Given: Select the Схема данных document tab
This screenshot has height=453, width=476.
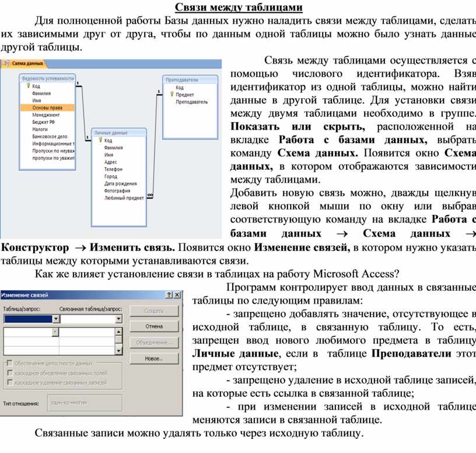Looking at the screenshot, I should [x=24, y=64].
